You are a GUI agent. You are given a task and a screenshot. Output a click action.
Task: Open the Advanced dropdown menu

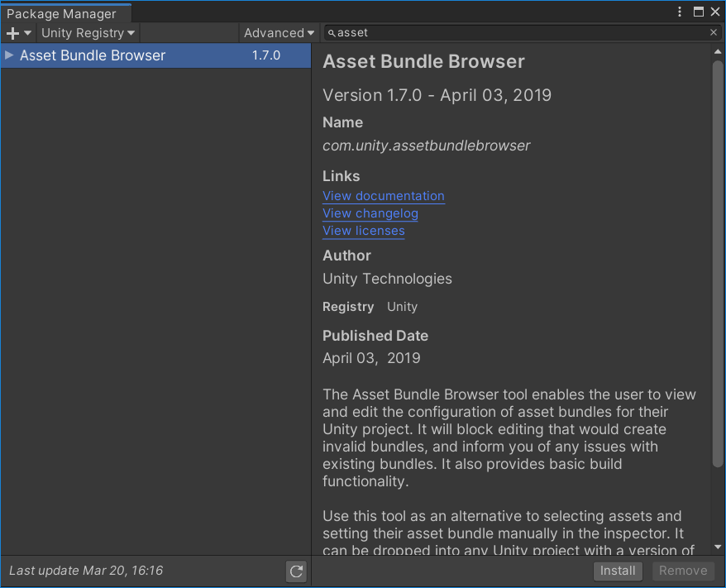[x=279, y=33]
